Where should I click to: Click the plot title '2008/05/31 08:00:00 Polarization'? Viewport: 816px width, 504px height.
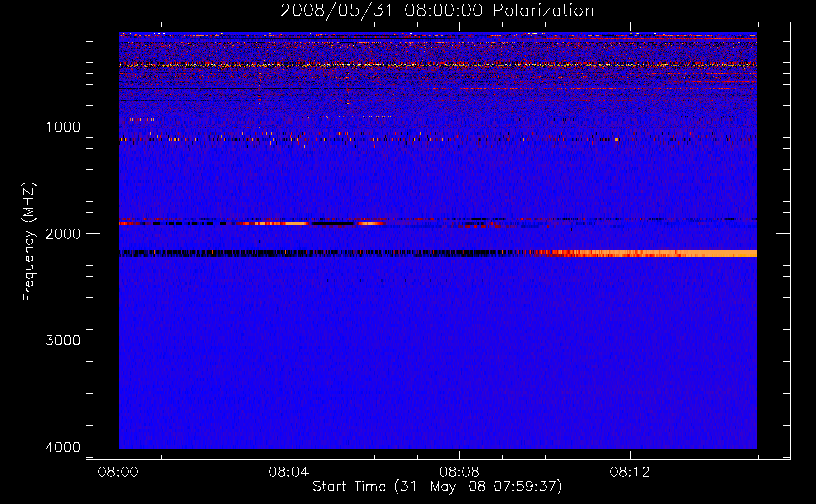coord(437,11)
